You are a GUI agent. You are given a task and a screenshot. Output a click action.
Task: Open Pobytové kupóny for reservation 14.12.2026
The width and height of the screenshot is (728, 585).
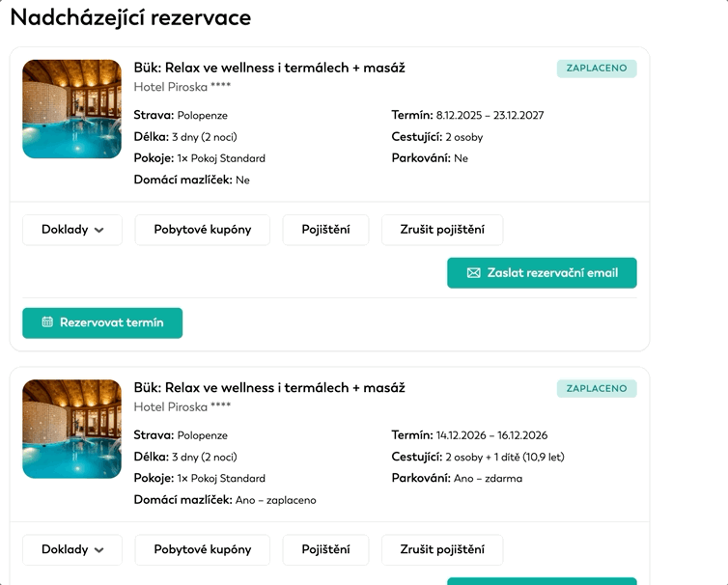pos(203,549)
